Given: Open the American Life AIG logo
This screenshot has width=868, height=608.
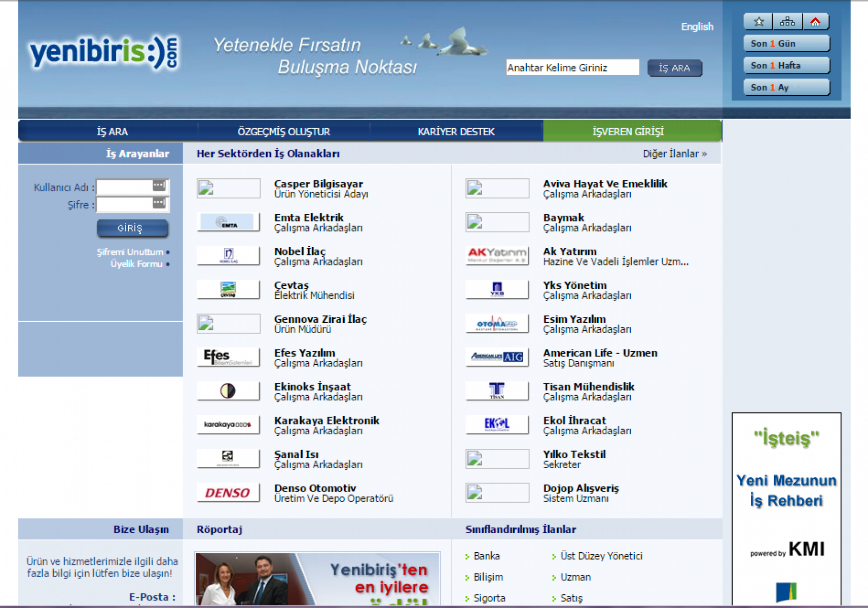Looking at the screenshot, I should pos(497,357).
